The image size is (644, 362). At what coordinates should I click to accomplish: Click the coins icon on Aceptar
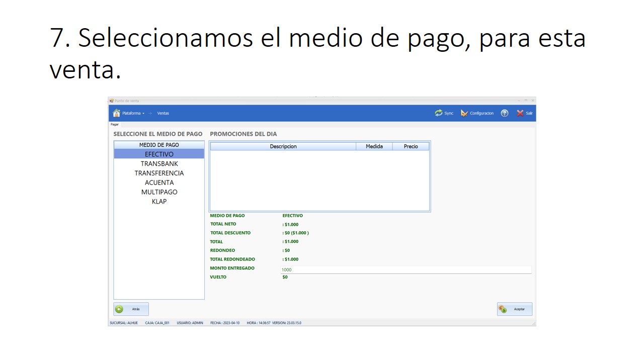pyautogui.click(x=503, y=309)
